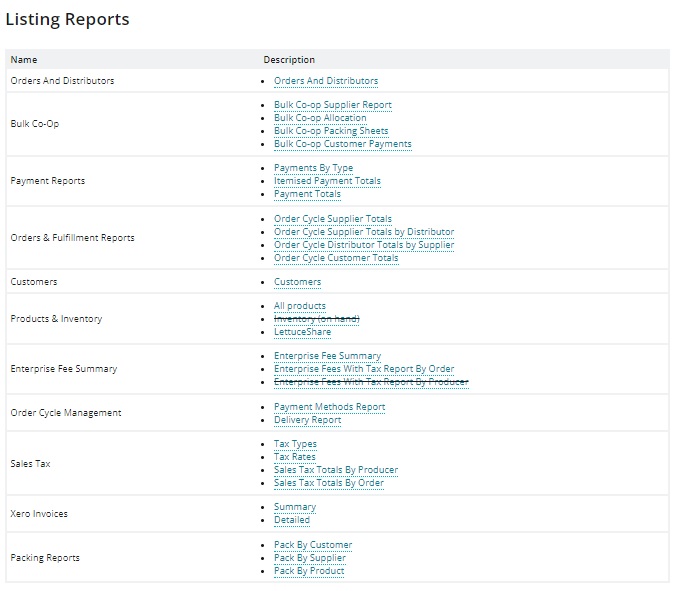This screenshot has height=591, width=679.
Task: Select Payment Methods Report link
Action: click(329, 407)
